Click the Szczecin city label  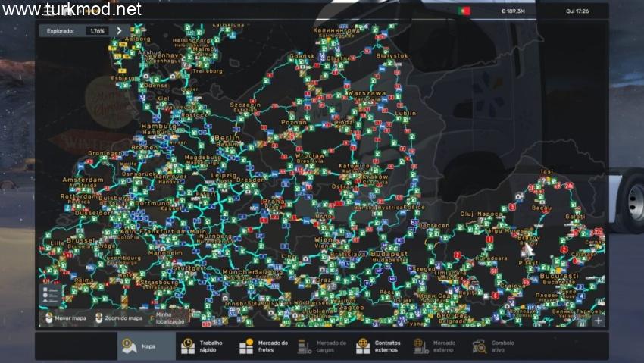(x=245, y=105)
